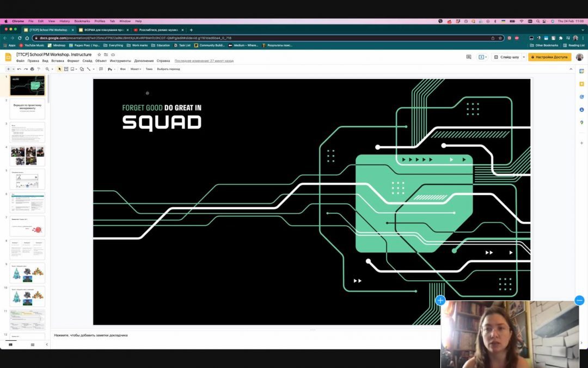Switch to grid view at bottom
588x368 pixels.
(x=33, y=345)
